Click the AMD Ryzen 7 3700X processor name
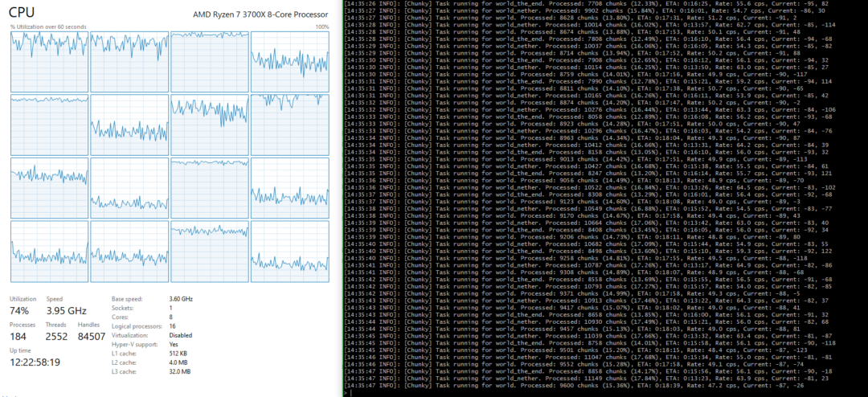Viewport: 868px width, 397px height. [260, 15]
